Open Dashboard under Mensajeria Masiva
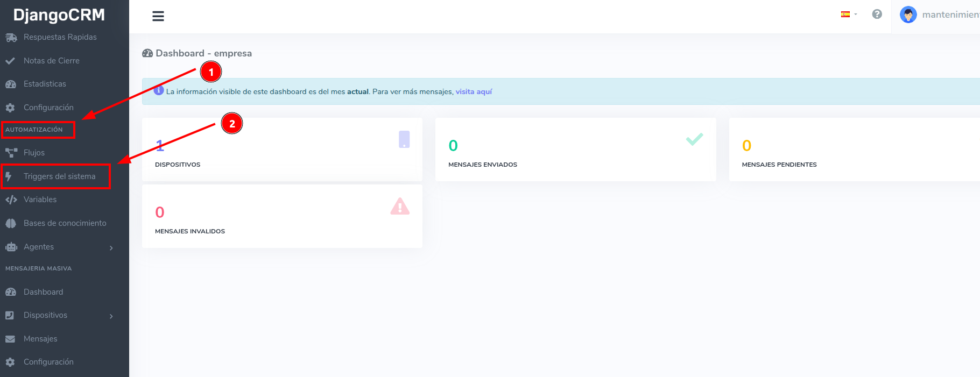980x377 pixels. click(x=43, y=292)
